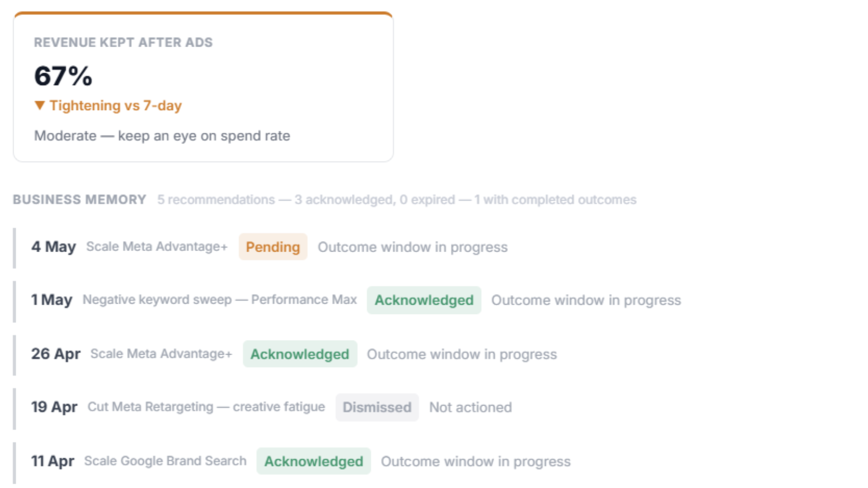The image size is (868, 488).
Task: Open the Negative keyword sweep — Performance Max entry
Action: pyautogui.click(x=220, y=300)
